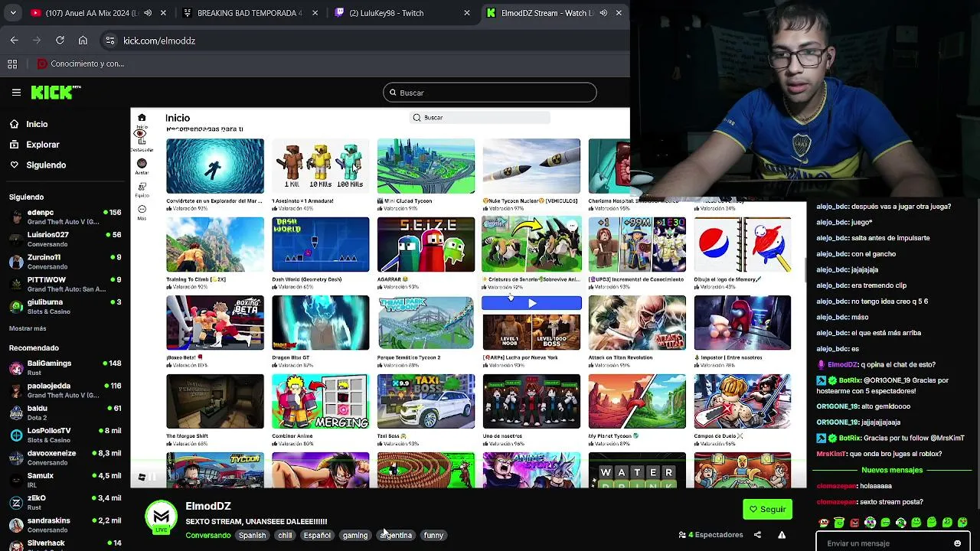Screen dimensions: 980x551
Task: Click Roblox home icon in stream
Action: (142, 118)
